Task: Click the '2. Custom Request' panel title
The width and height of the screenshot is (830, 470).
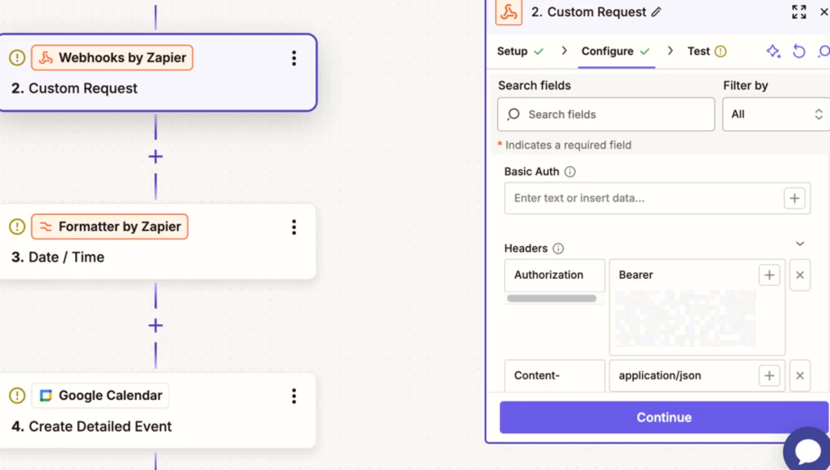Action: click(589, 12)
